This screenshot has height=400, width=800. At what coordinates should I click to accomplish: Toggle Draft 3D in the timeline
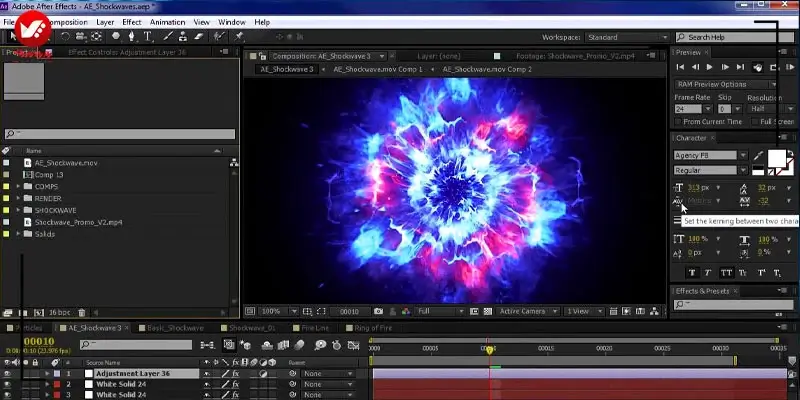tap(245, 345)
